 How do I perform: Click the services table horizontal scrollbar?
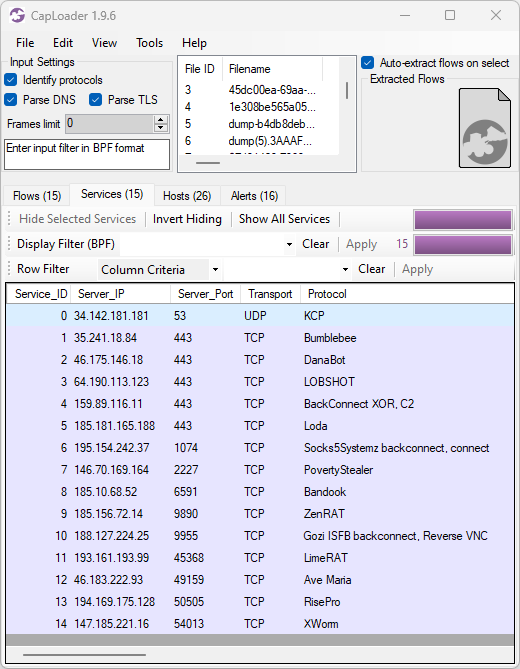click(x=84, y=654)
